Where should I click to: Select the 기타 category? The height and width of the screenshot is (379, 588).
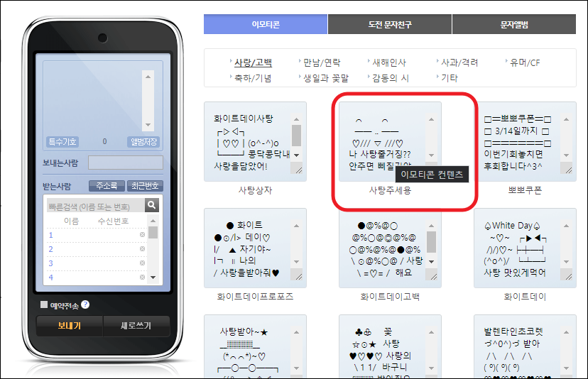[x=450, y=78]
